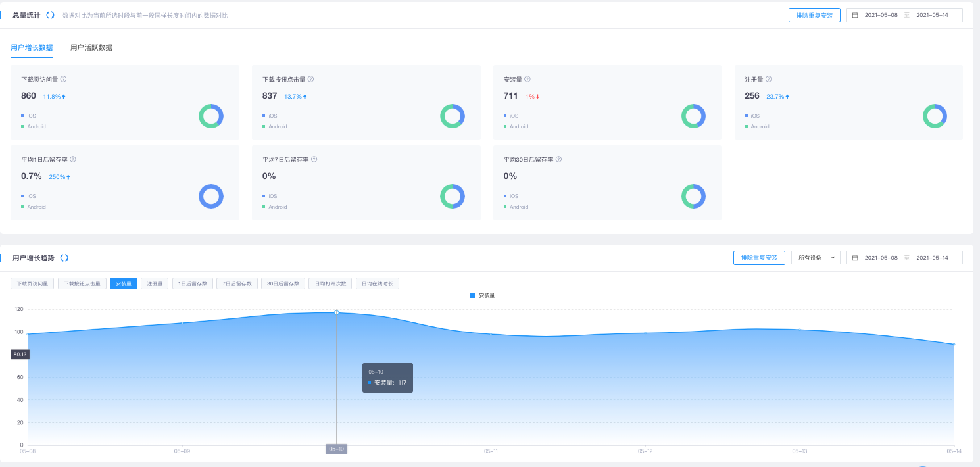Image resolution: width=980 pixels, height=467 pixels.
Task: Click 05-11 label on chart x-axis
Action: [491, 451]
